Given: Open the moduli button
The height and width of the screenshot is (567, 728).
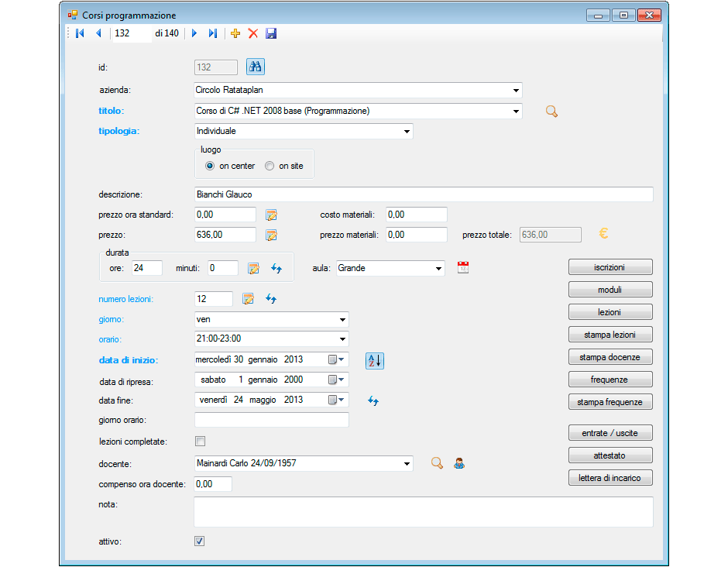Looking at the screenshot, I should (x=610, y=289).
